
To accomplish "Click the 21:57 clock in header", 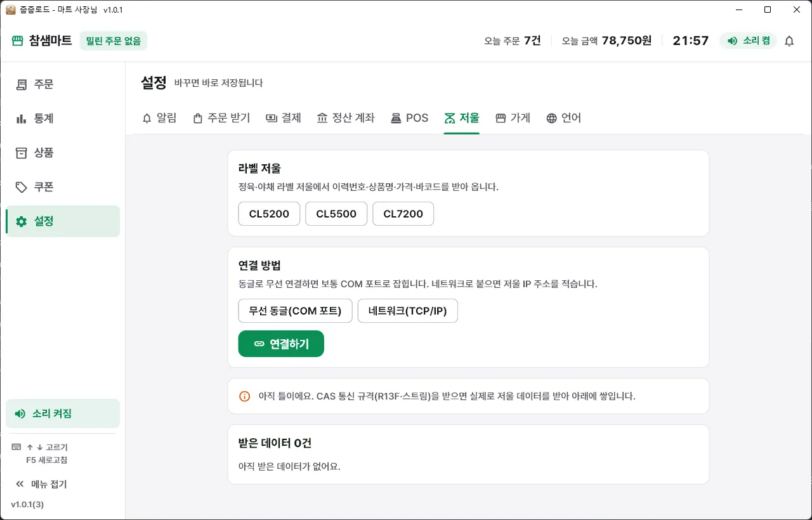I will coord(691,41).
